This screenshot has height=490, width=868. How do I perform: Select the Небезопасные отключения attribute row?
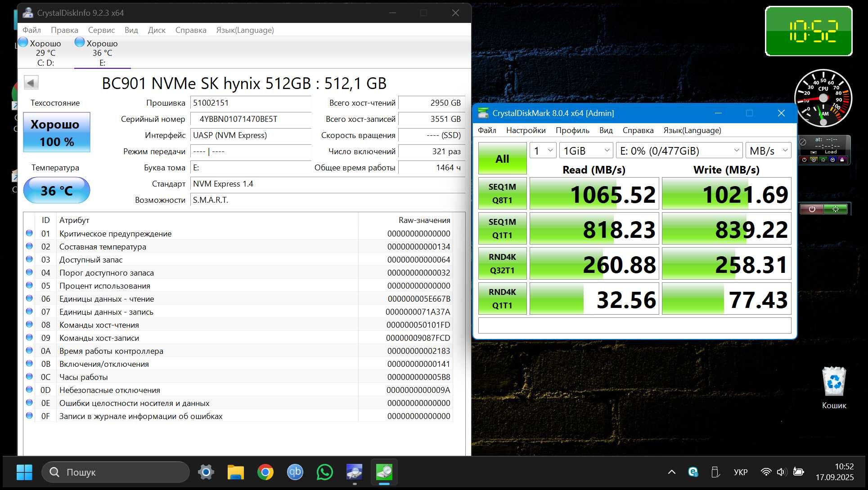coord(238,390)
